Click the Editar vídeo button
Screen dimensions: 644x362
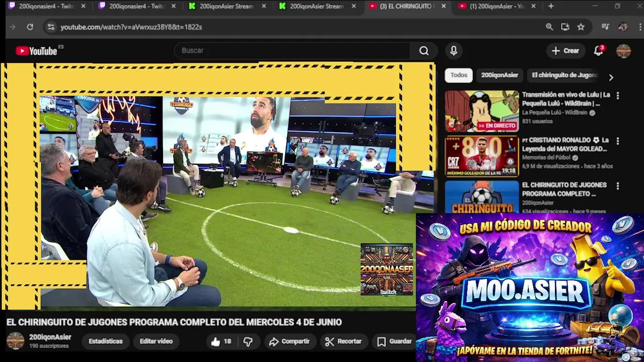(156, 341)
